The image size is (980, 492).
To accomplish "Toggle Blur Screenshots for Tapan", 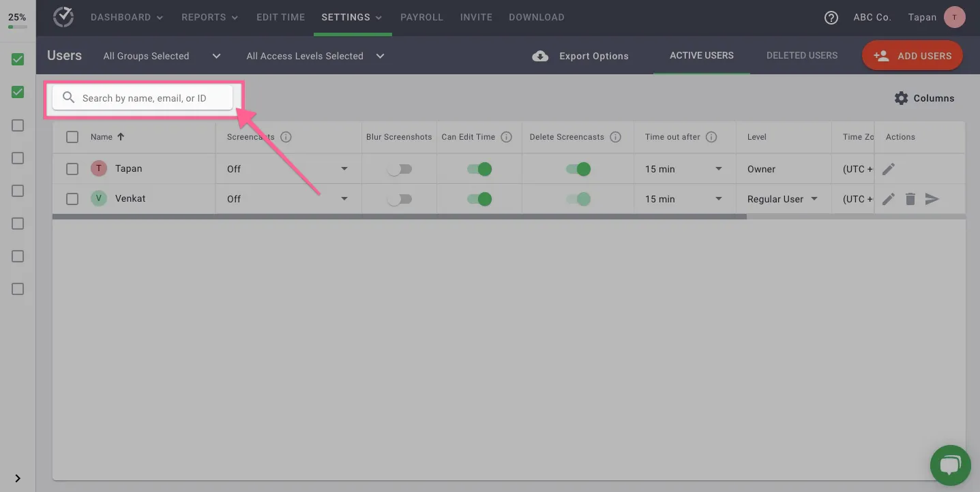I will pos(399,169).
